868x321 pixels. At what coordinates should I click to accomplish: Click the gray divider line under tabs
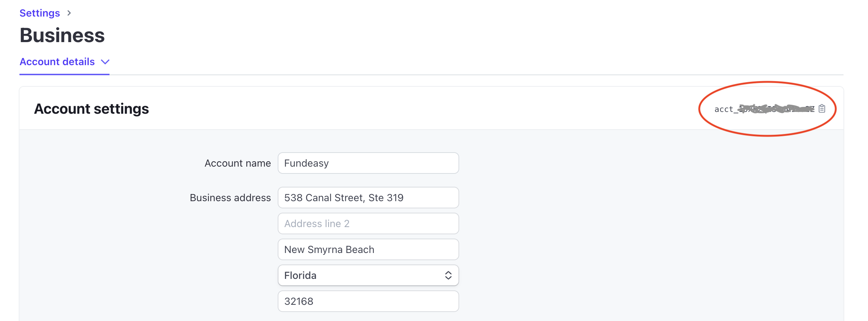[x=468, y=75]
